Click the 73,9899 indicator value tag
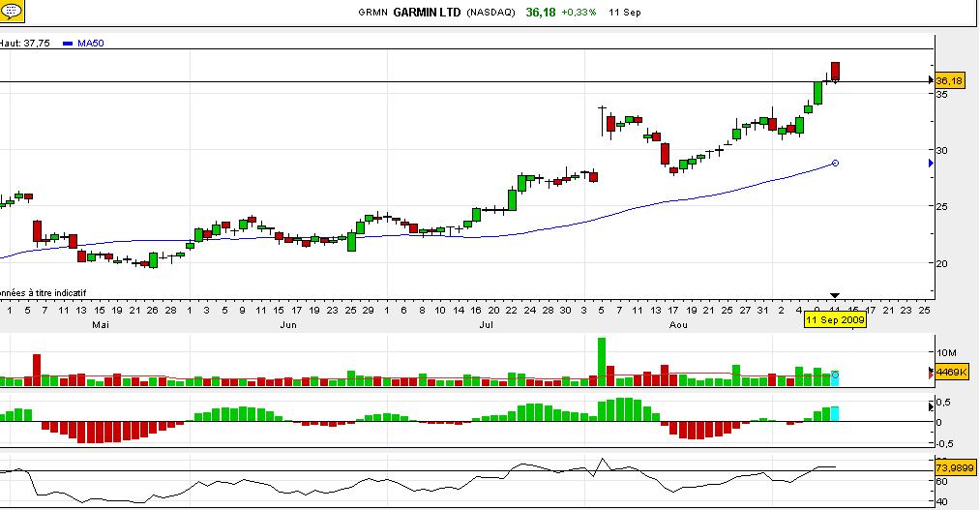Image resolution: width=980 pixels, height=510 pixels. 955,467
